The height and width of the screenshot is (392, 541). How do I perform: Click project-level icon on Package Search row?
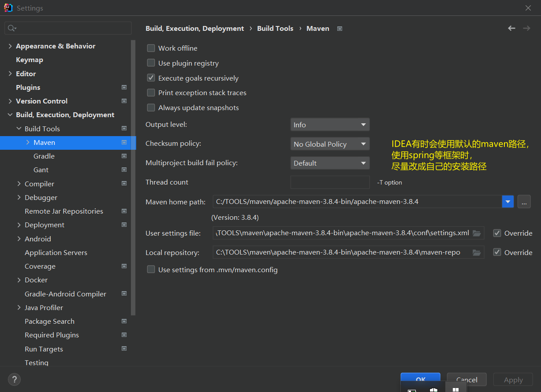pos(124,321)
